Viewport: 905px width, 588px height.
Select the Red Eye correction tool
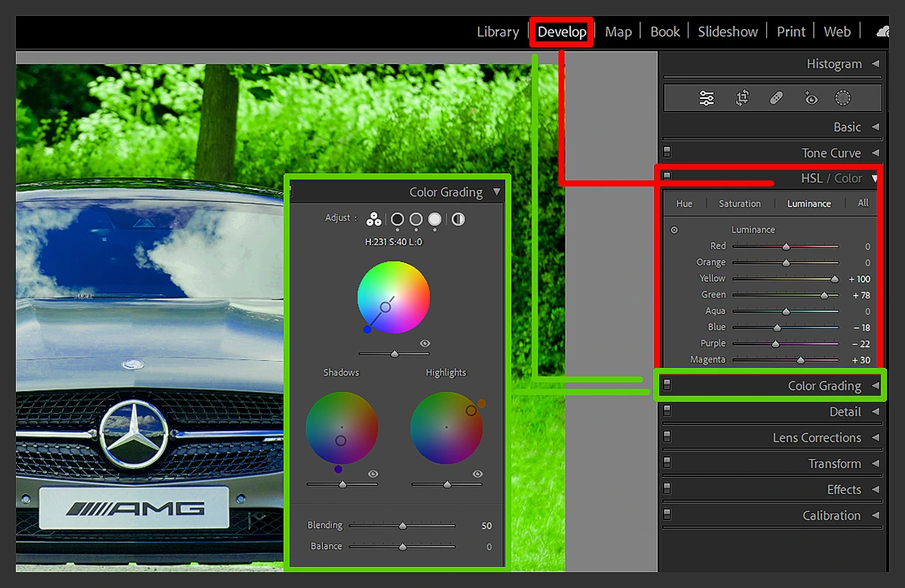[x=811, y=98]
